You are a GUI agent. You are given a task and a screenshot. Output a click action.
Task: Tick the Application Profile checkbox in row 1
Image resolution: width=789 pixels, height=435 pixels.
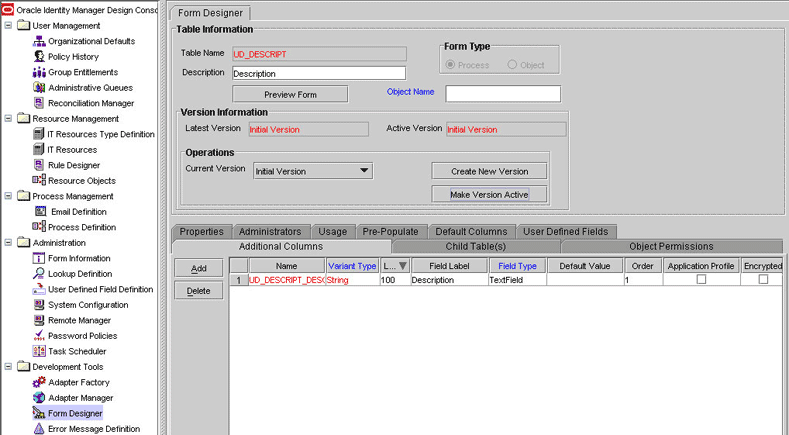point(701,279)
